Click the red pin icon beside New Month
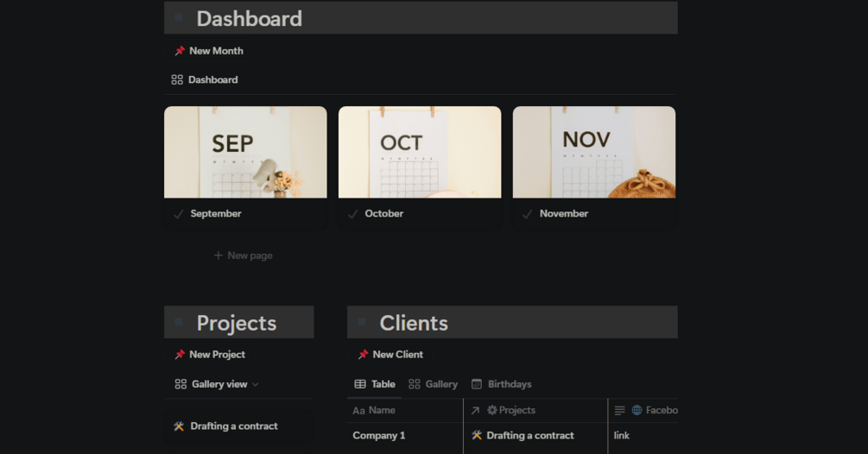The image size is (868, 454). point(180,51)
